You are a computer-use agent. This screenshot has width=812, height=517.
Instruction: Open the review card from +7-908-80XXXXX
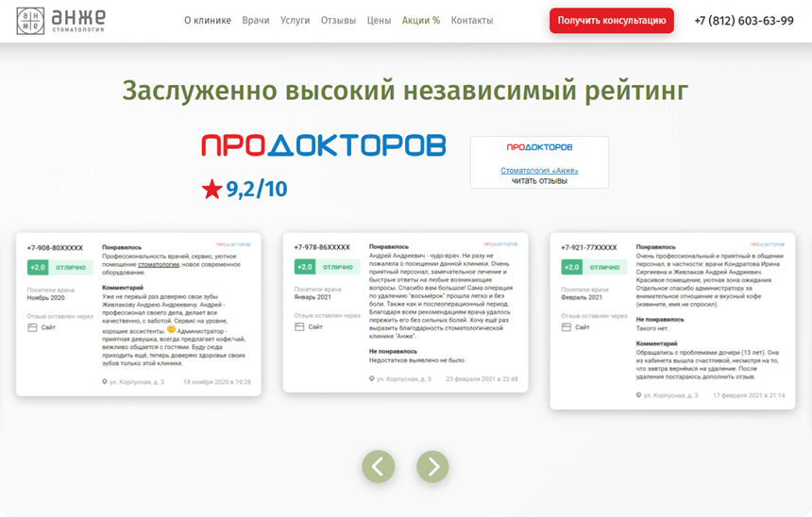[x=138, y=314]
